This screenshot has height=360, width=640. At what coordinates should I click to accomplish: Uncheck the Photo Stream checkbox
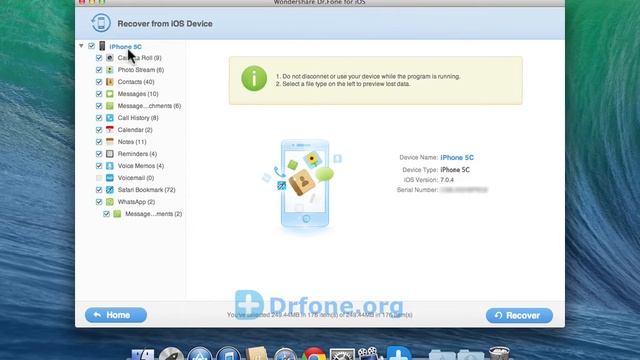point(99,70)
